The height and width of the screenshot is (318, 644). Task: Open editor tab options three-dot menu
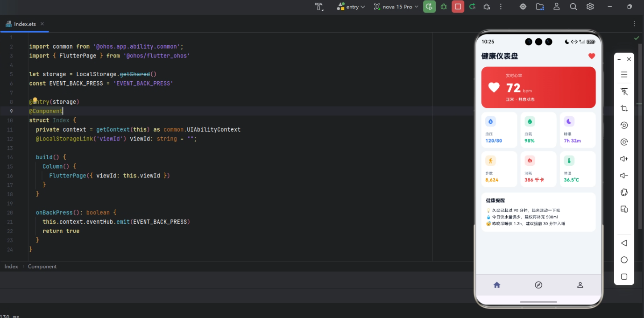coord(634,24)
